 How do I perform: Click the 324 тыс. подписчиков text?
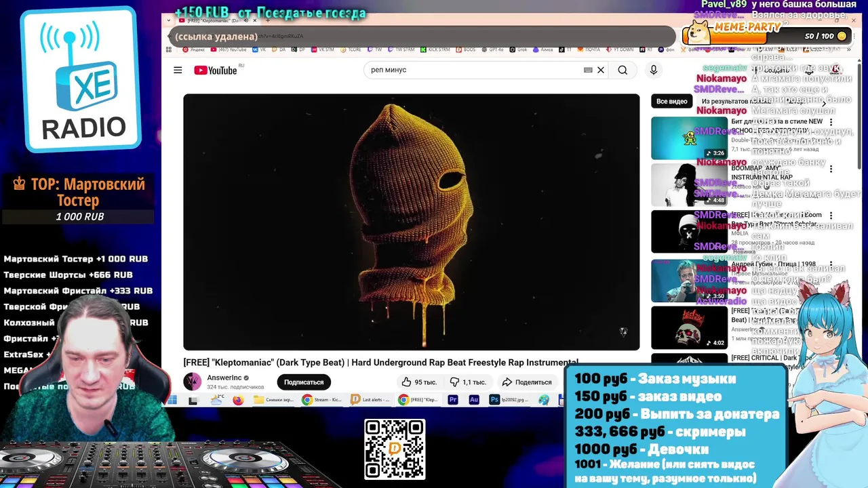235,387
